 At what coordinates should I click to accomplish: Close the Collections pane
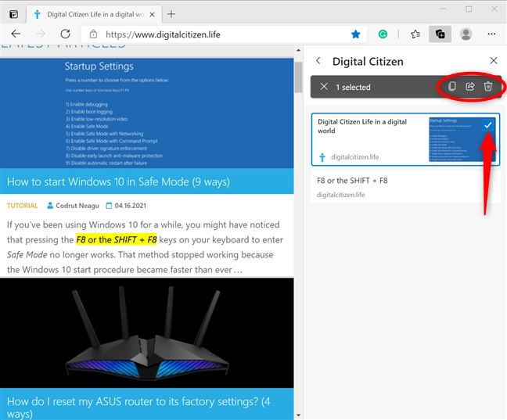494,60
